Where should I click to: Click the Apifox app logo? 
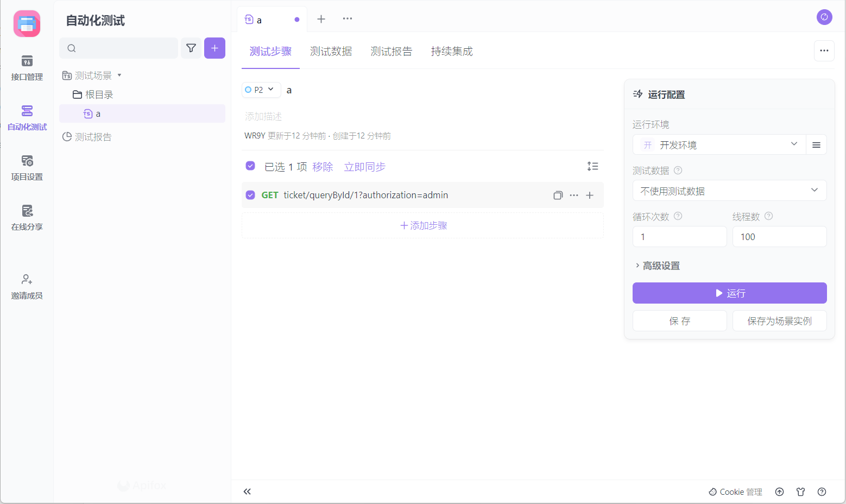point(27,23)
